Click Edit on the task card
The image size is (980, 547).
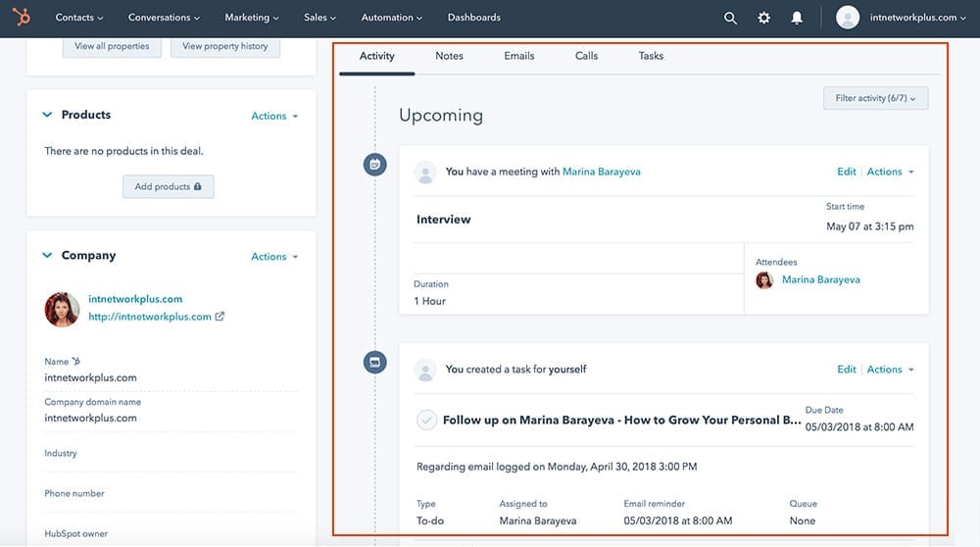point(846,370)
